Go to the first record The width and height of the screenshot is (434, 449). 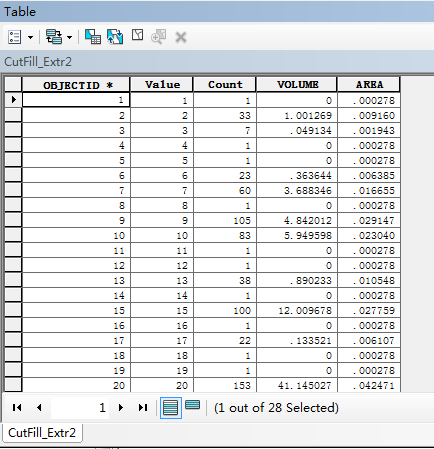click(x=17, y=407)
